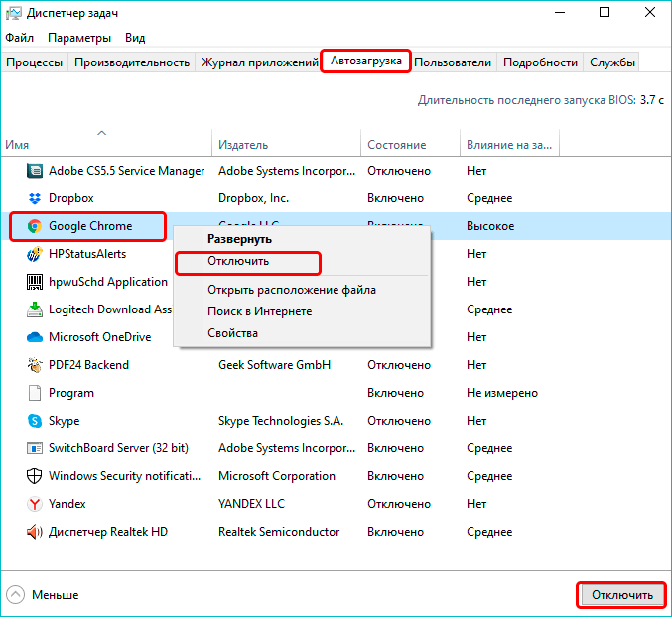Open the Вид menu
The image size is (672, 617).
coord(135,38)
